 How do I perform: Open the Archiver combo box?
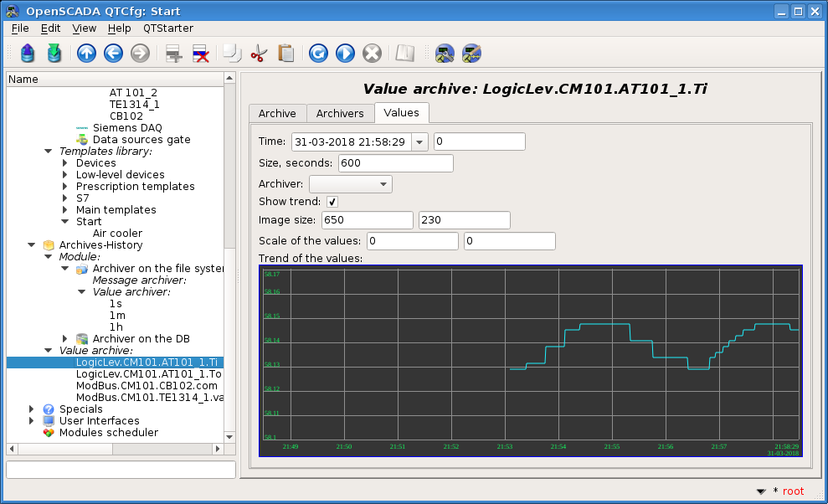[x=351, y=184]
